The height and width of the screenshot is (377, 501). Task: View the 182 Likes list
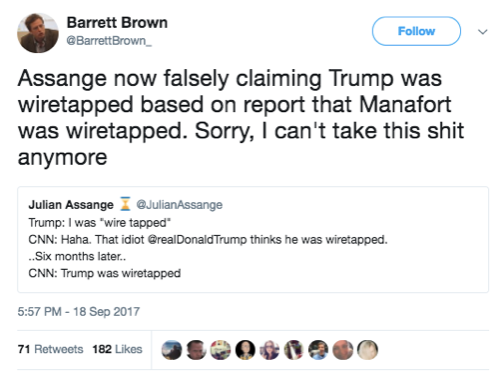(x=117, y=349)
